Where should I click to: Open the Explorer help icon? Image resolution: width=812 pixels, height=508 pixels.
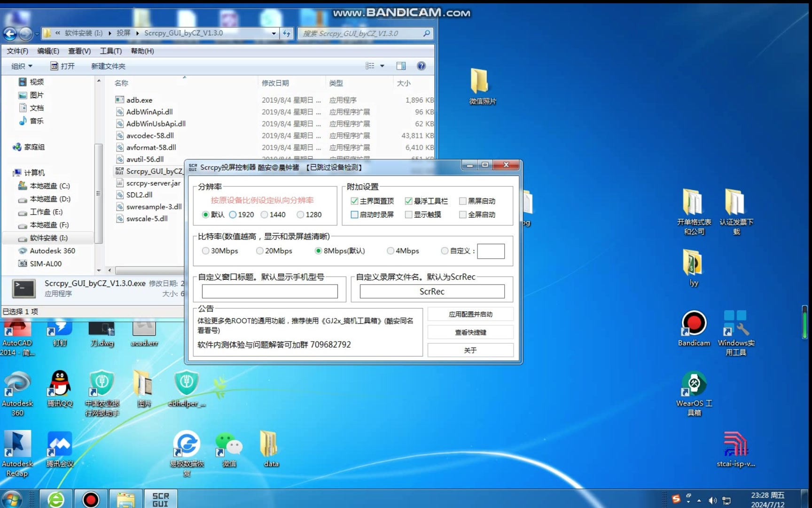422,66
